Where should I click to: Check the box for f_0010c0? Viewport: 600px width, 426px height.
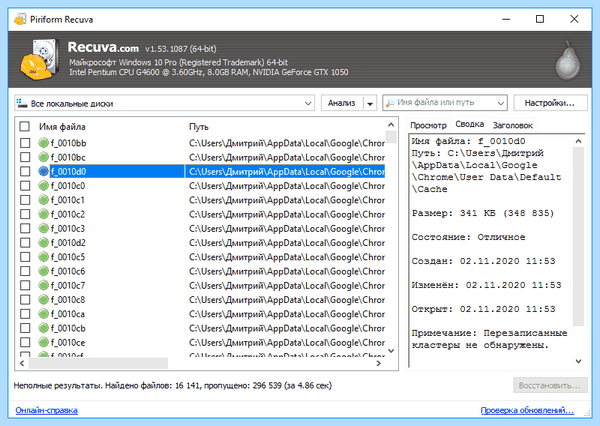pos(25,186)
